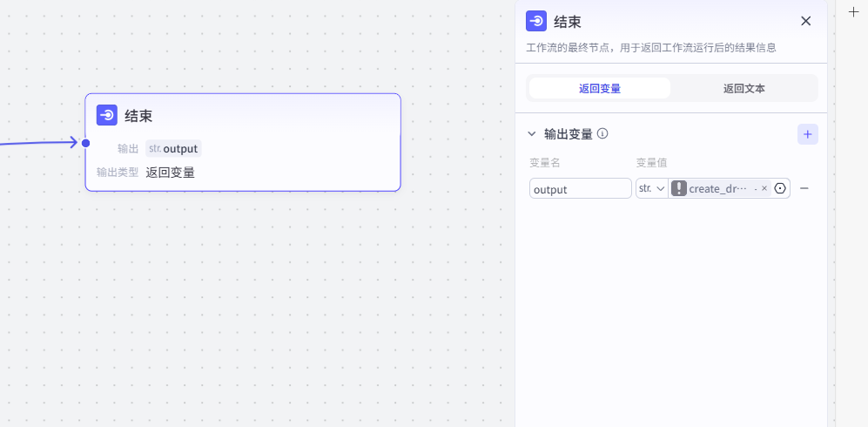Image resolution: width=868 pixels, height=427 pixels.
Task: Switch to the 返回文本 tab
Action: pos(744,88)
